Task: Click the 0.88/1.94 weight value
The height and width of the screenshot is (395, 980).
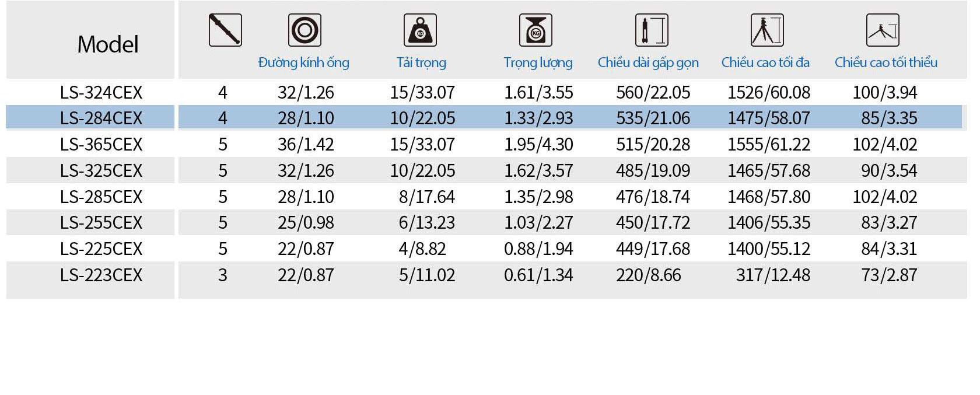Action: [538, 249]
